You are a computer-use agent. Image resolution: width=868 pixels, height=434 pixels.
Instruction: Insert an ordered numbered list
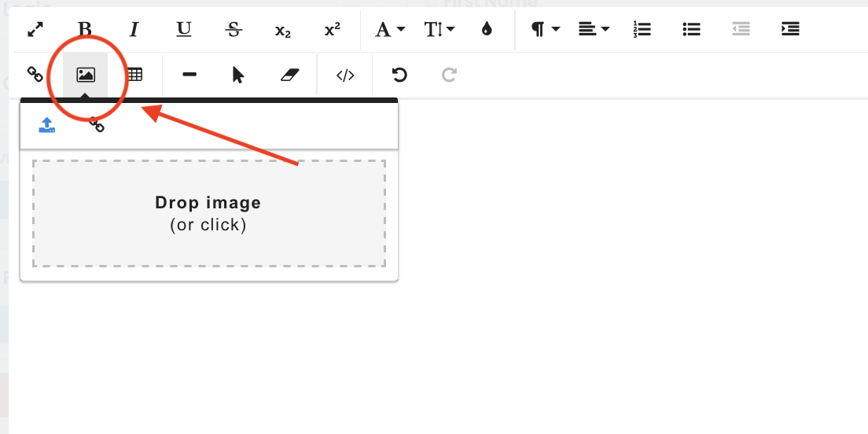(642, 30)
